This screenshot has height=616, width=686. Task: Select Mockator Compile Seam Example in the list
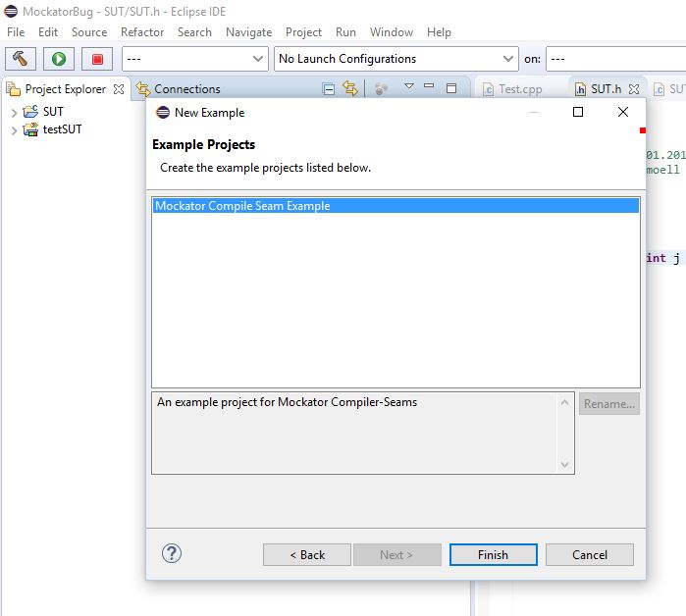[396, 205]
